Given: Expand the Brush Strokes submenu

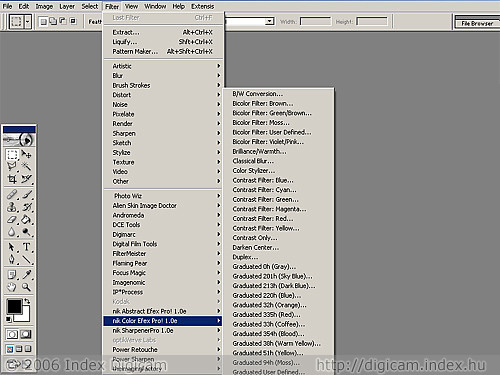Looking at the screenshot, I should (x=163, y=85).
